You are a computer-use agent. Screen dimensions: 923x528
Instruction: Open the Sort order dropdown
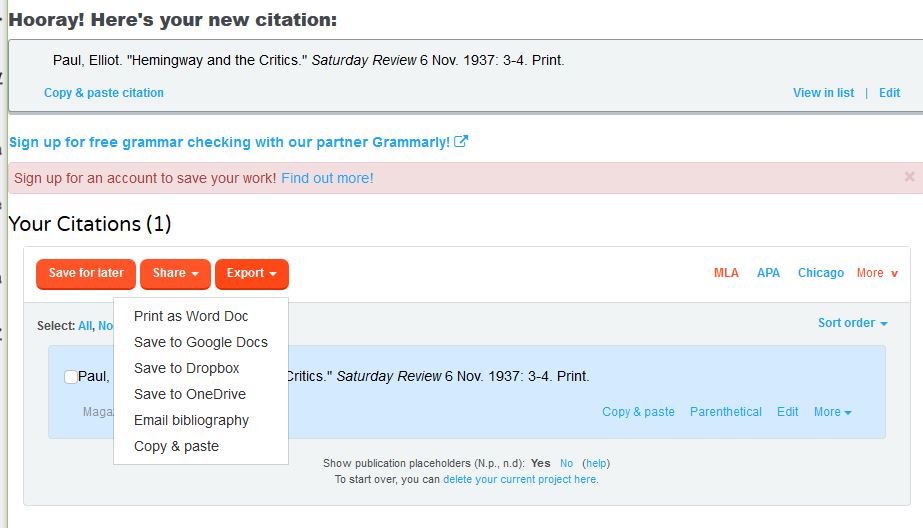(x=852, y=323)
